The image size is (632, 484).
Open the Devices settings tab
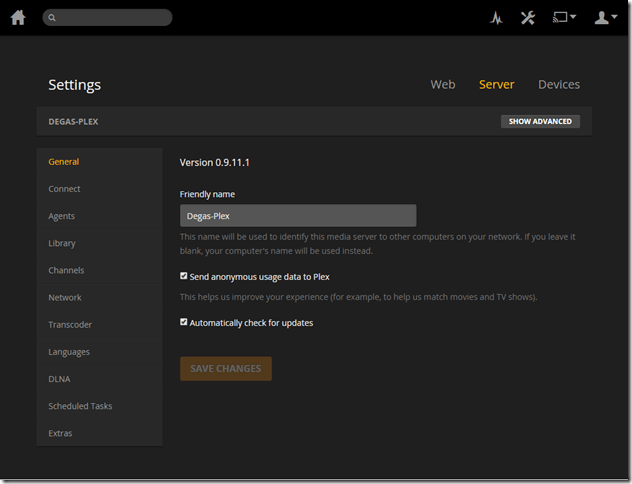click(558, 85)
